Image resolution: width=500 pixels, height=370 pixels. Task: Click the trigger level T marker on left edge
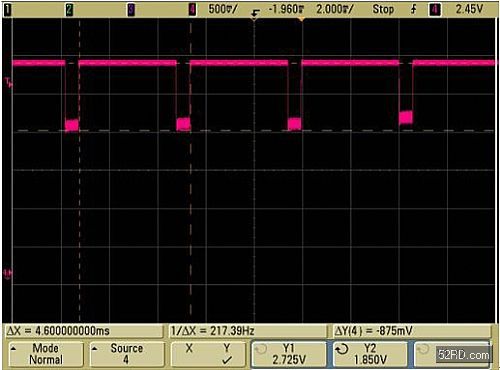[8, 82]
